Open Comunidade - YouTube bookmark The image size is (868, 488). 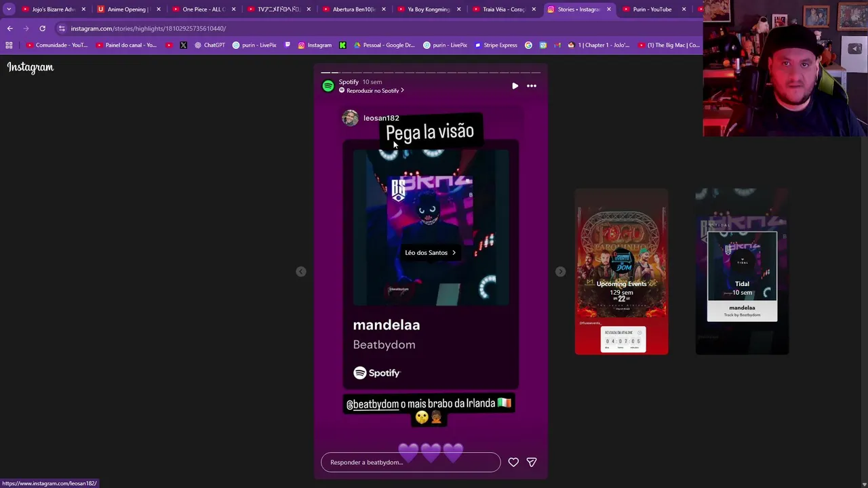pyautogui.click(x=57, y=45)
